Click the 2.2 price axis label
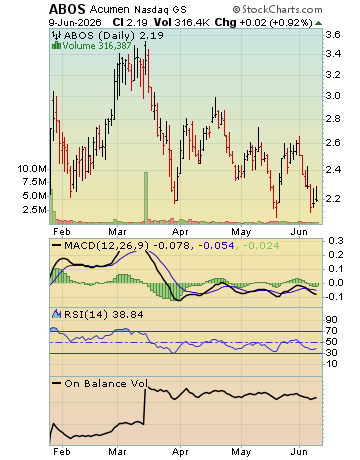Screen dimensions: 360x460 click(x=333, y=199)
